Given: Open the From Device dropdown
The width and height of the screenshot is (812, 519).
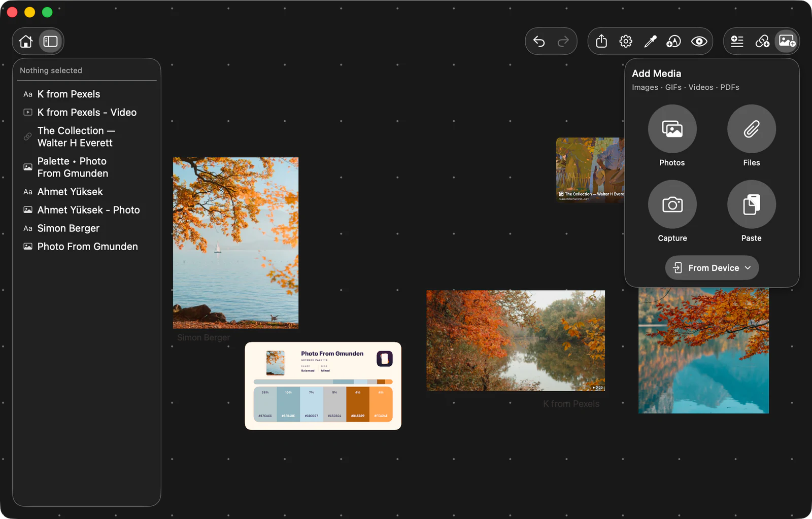Looking at the screenshot, I should coord(712,267).
